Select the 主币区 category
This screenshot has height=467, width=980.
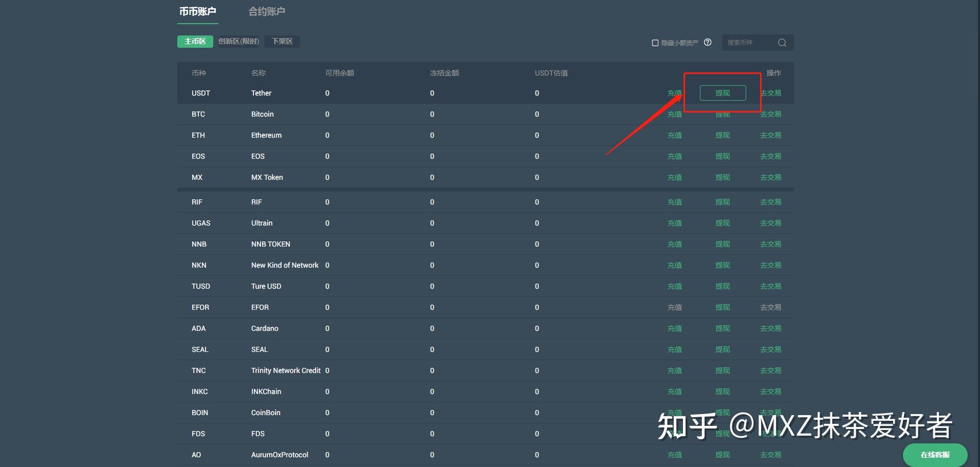tap(195, 41)
